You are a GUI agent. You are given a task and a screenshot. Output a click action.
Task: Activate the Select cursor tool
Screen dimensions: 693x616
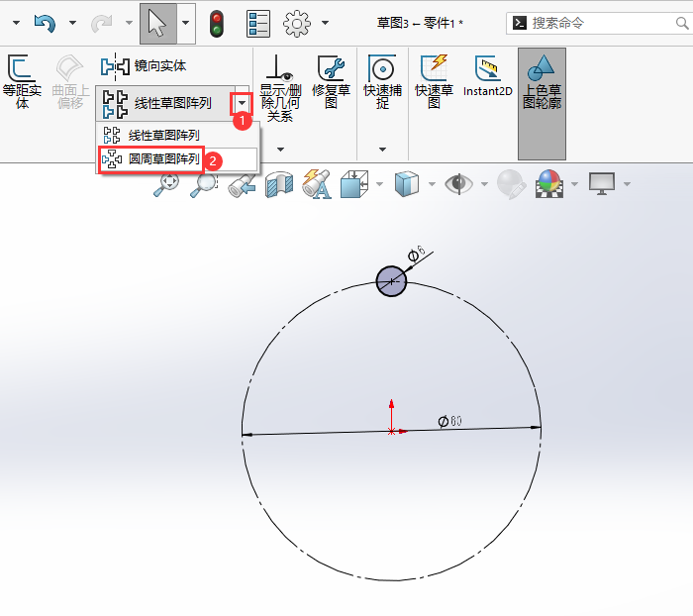[x=156, y=23]
